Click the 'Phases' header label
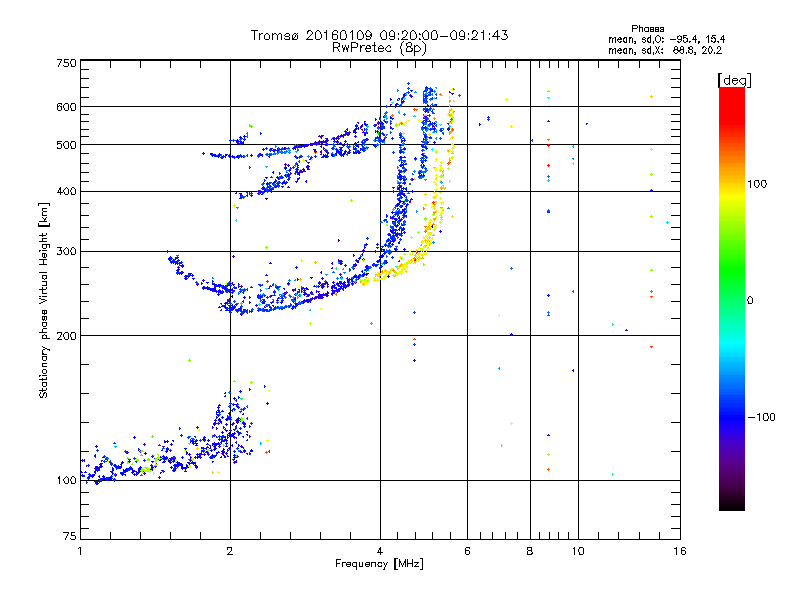Screen dimensions: 800x600 [x=647, y=29]
